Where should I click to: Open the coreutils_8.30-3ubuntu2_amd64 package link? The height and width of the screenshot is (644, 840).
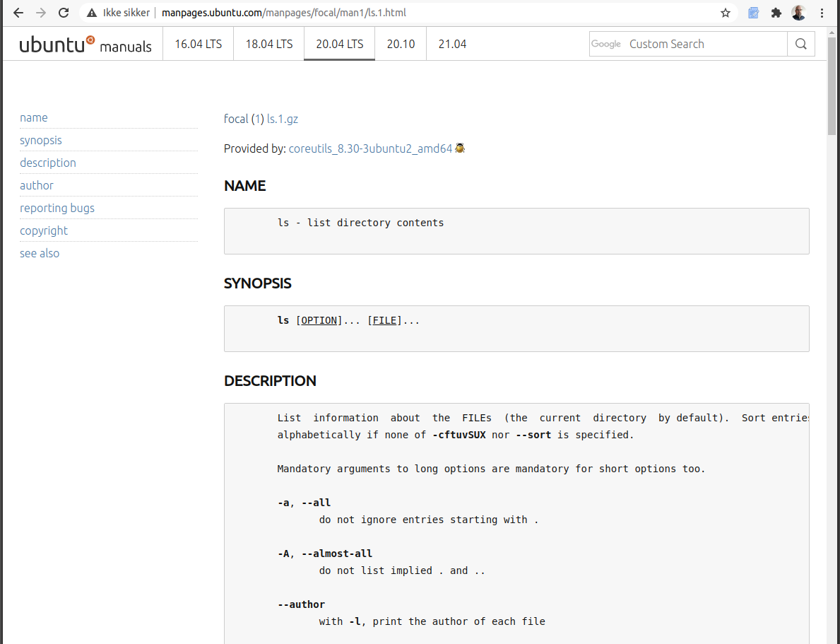point(370,148)
